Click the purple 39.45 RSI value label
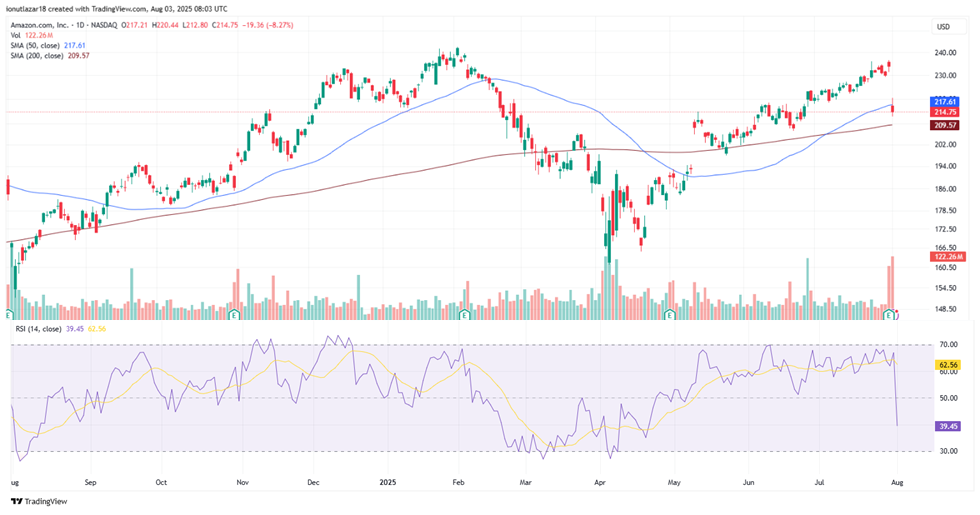Image resolution: width=980 pixels, height=515 pixels. [x=945, y=426]
